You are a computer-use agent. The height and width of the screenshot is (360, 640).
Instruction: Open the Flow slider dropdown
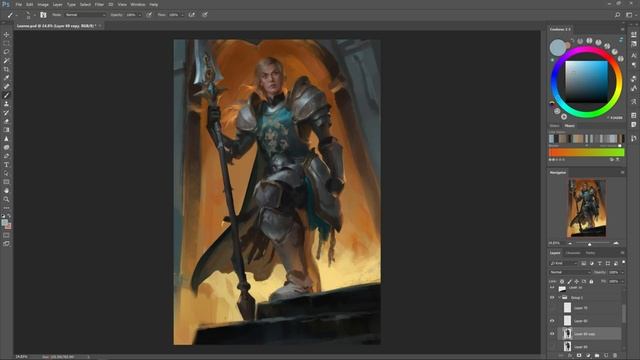(182, 15)
